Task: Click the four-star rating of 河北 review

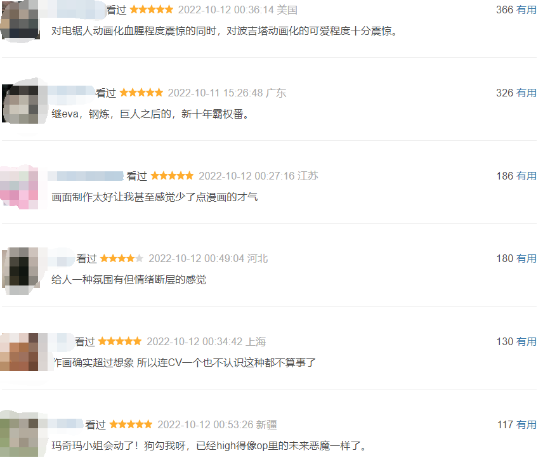Action: (x=121, y=258)
